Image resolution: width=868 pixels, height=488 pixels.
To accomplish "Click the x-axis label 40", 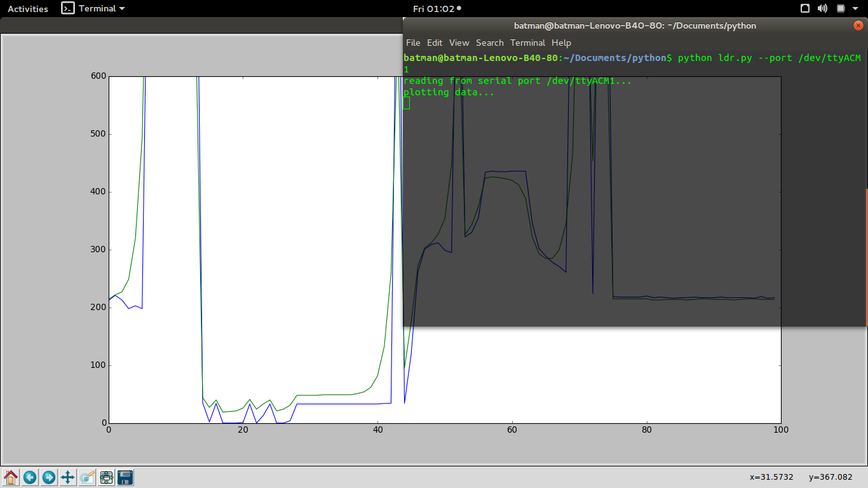I will point(377,430).
